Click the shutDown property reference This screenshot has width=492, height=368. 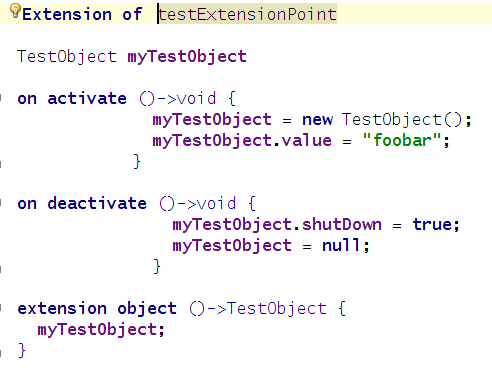coord(342,224)
